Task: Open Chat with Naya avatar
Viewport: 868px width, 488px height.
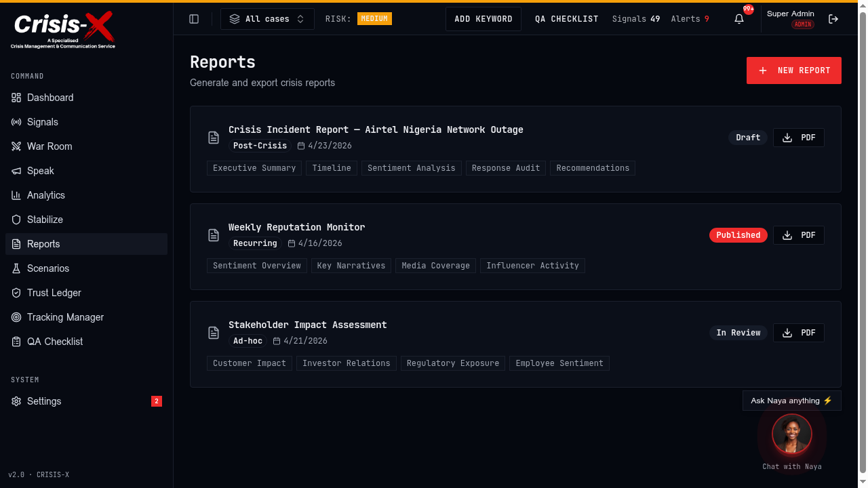Action: (x=792, y=434)
